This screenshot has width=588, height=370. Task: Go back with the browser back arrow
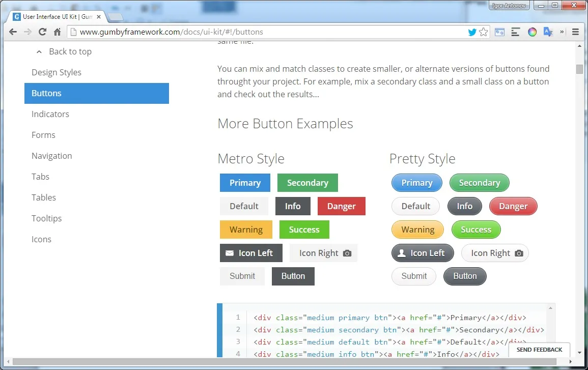click(x=13, y=32)
